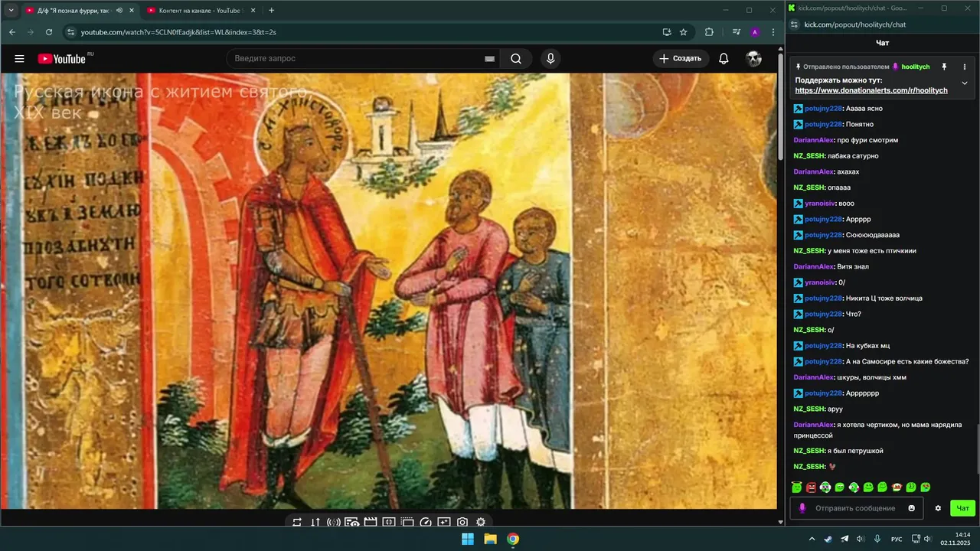Open the emoji picker in chat input
The width and height of the screenshot is (980, 551).
tap(911, 508)
